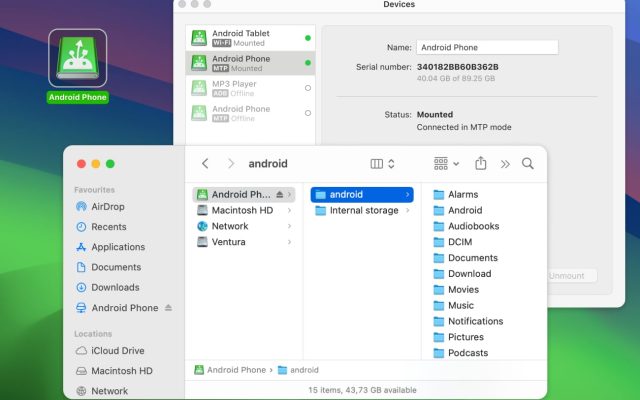Open Finder search with magnifier icon
The height and width of the screenshot is (400, 640).
528,164
